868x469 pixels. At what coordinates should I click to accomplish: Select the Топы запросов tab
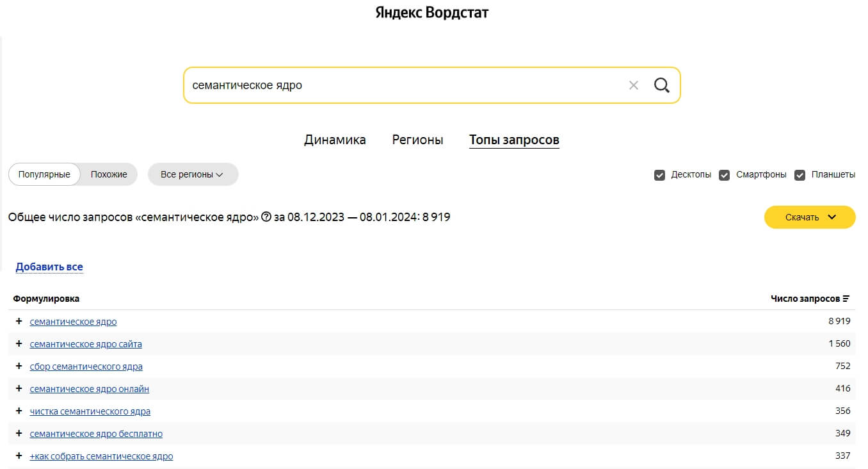[514, 140]
